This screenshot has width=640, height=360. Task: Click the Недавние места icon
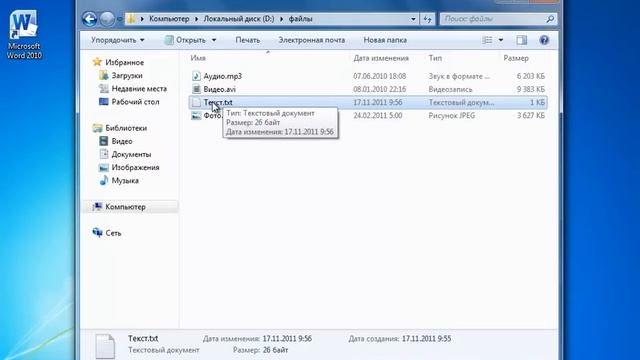coord(104,89)
